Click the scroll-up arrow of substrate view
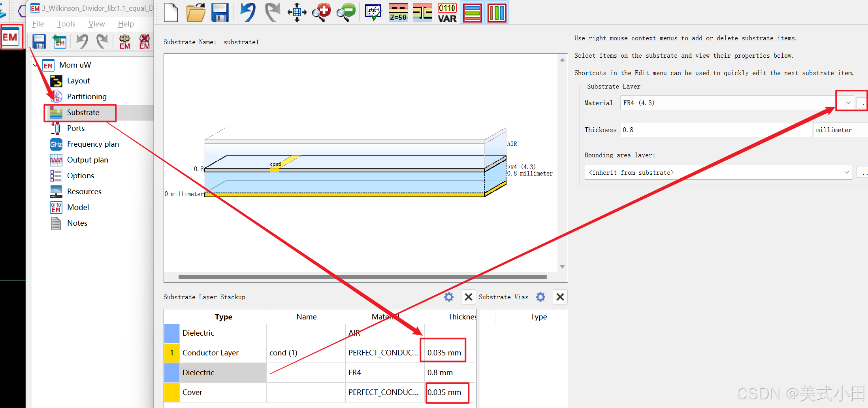This screenshot has height=408, width=868. 562,60
